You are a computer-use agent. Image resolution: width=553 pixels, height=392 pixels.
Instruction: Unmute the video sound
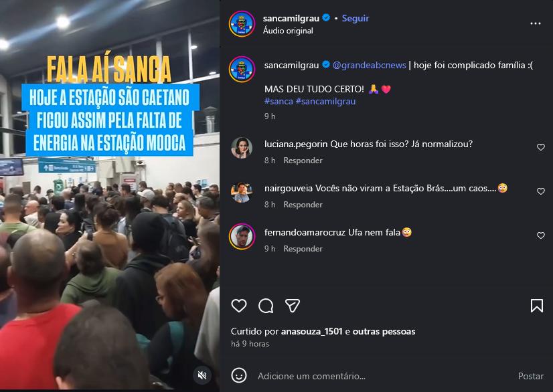202,375
